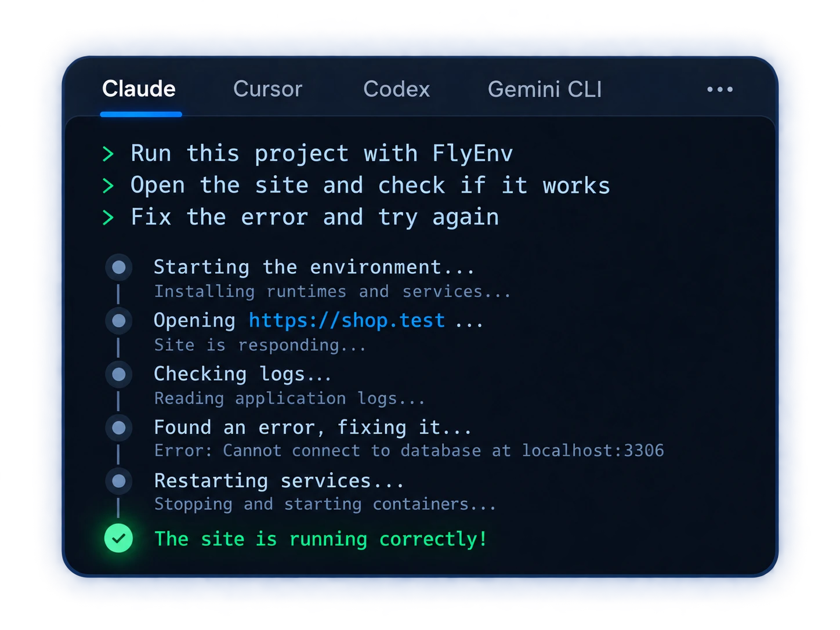Click step dot beside Restarting services
Screen dimensions: 840x630
tap(119, 481)
